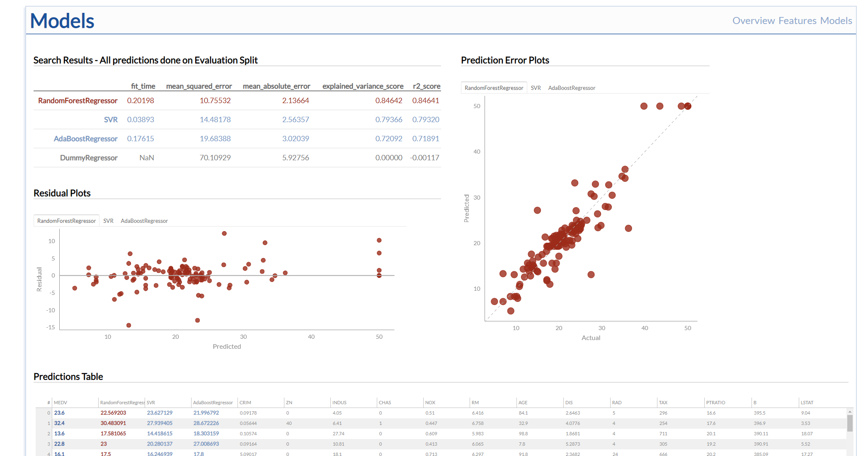
Task: Select RandomForestRegressor tab in Prediction Error Plots
Action: coord(494,88)
